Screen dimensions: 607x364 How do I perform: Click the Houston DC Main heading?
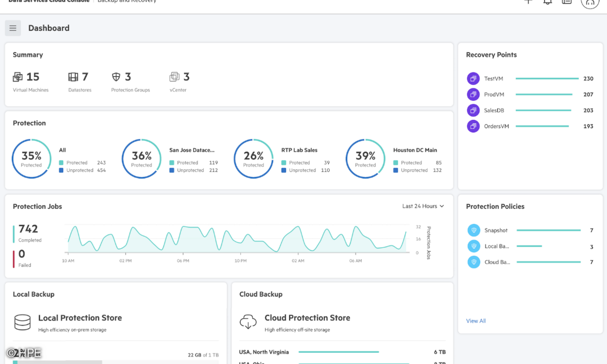415,150
